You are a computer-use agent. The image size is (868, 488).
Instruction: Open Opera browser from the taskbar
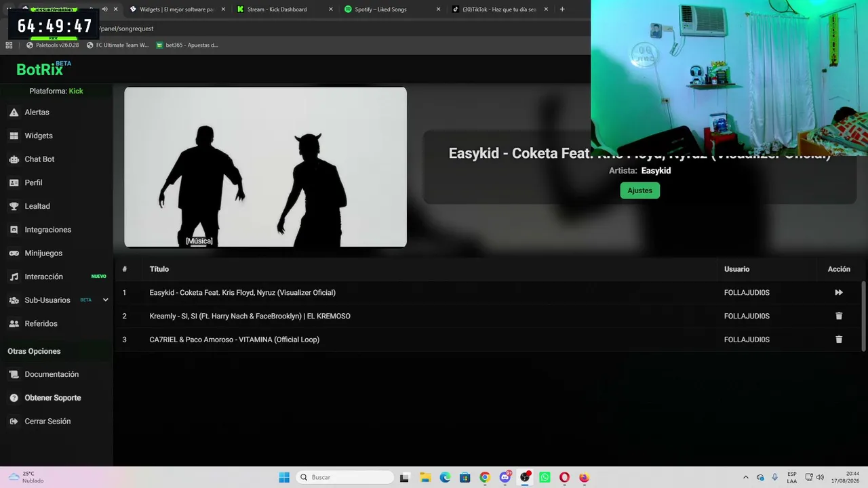coord(564,477)
